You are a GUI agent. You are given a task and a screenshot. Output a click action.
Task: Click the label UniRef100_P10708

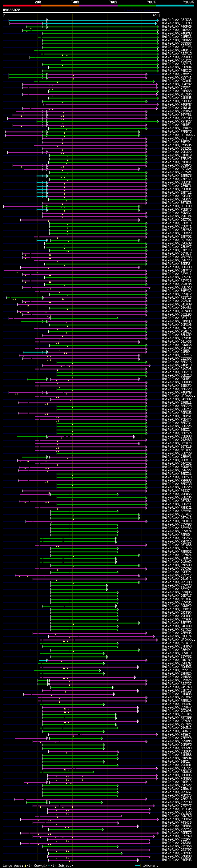[177, 369]
